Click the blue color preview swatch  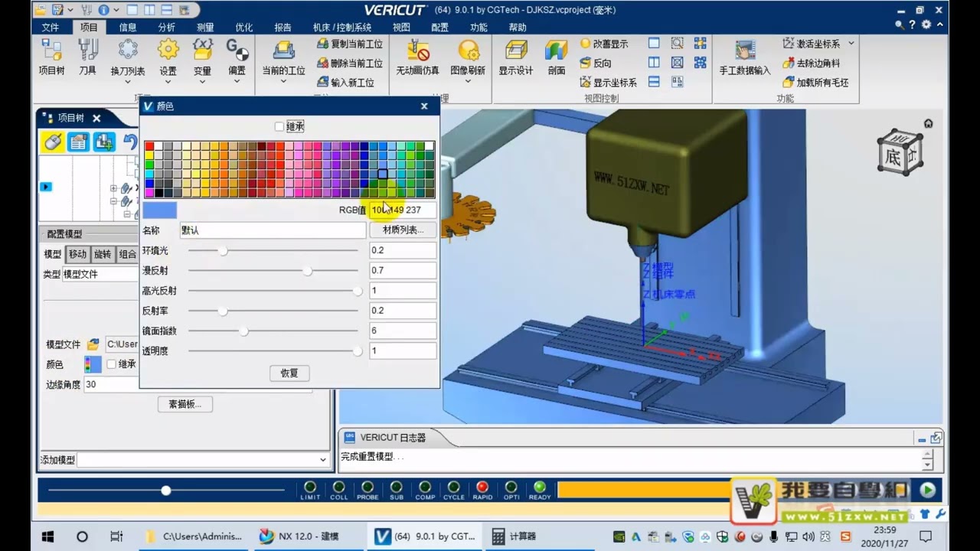pyautogui.click(x=159, y=210)
